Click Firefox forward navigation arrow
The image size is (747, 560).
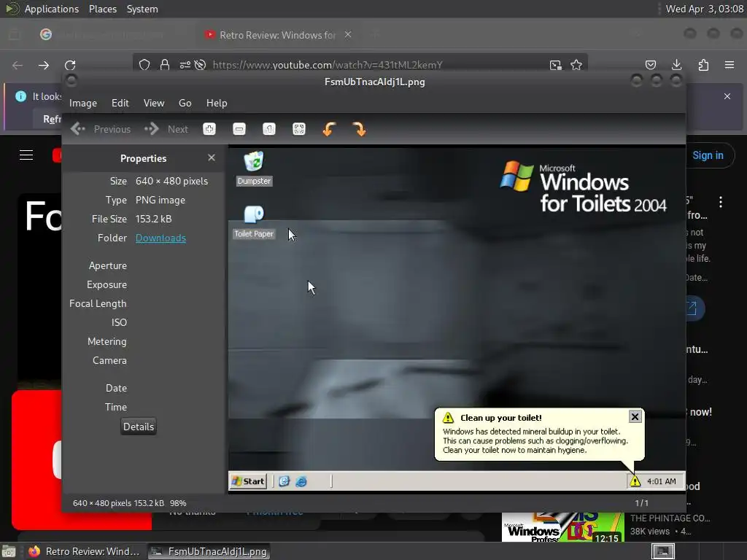[43, 65]
